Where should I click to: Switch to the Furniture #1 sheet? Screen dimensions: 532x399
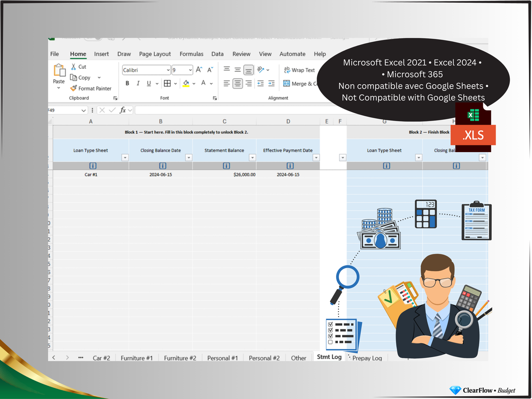[137, 358]
